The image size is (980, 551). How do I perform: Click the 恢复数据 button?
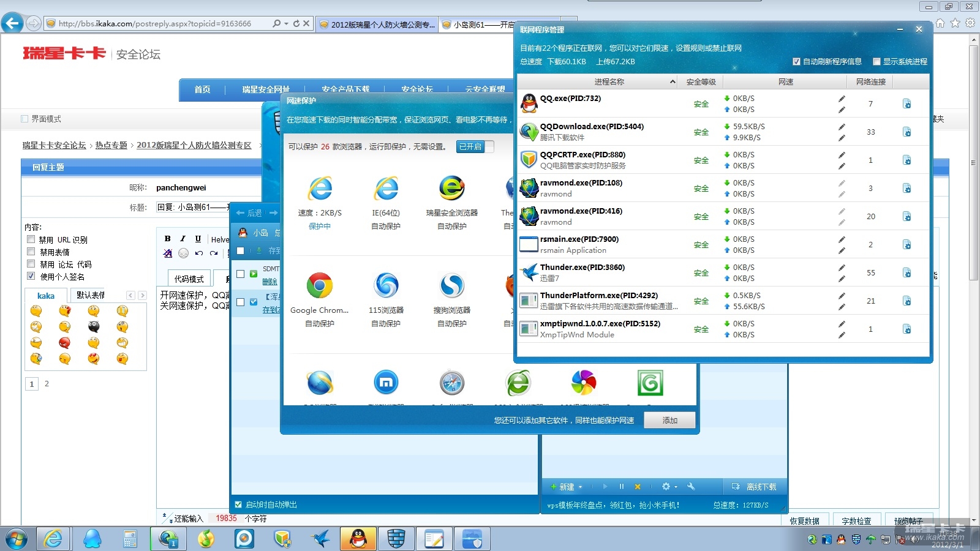pyautogui.click(x=804, y=521)
